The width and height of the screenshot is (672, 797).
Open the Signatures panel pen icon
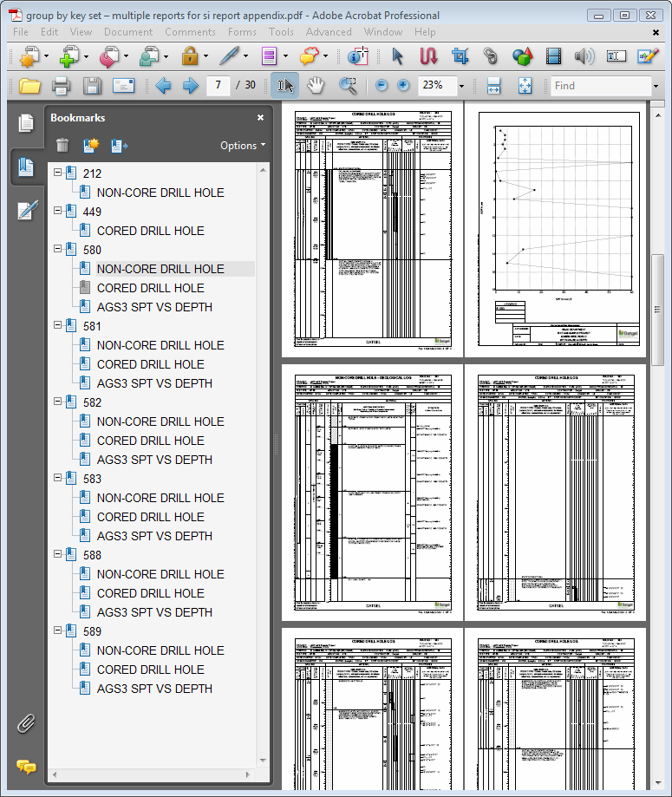click(x=27, y=210)
